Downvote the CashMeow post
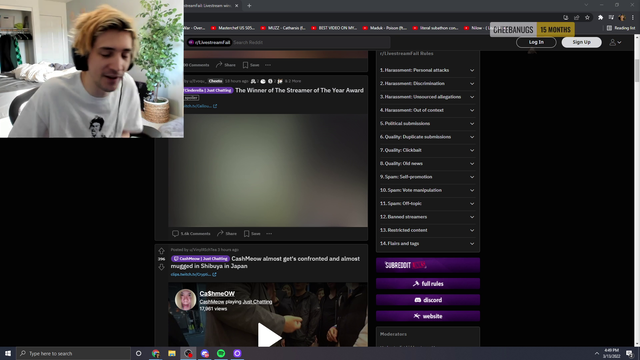 [161, 267]
